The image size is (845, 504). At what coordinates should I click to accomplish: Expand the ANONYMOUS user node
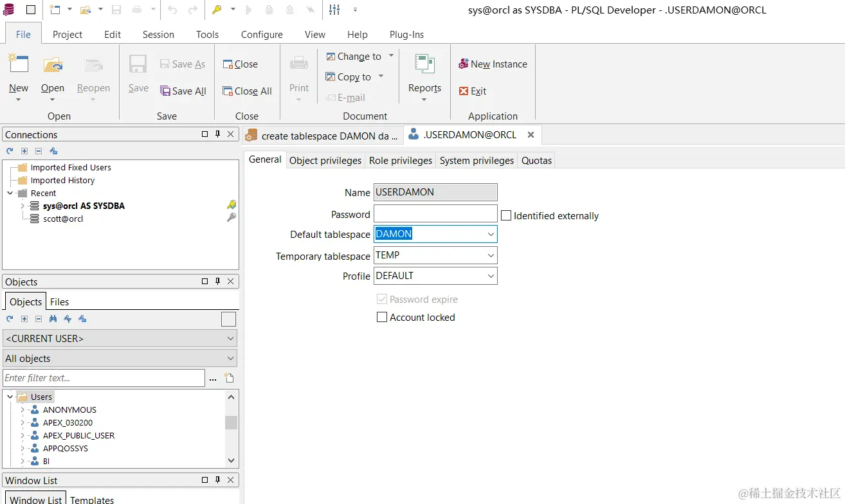pos(23,410)
